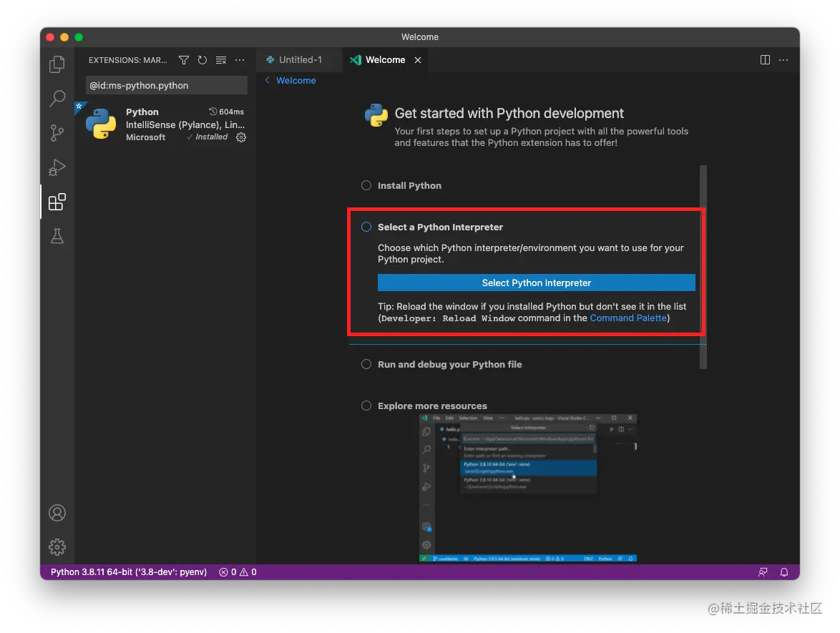
Task: Open the Extensions view icon
Action: tap(57, 202)
